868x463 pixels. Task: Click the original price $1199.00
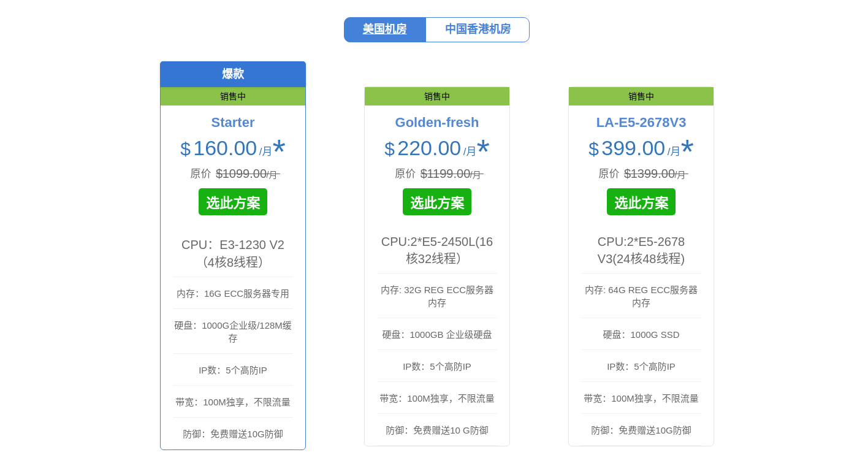(445, 174)
